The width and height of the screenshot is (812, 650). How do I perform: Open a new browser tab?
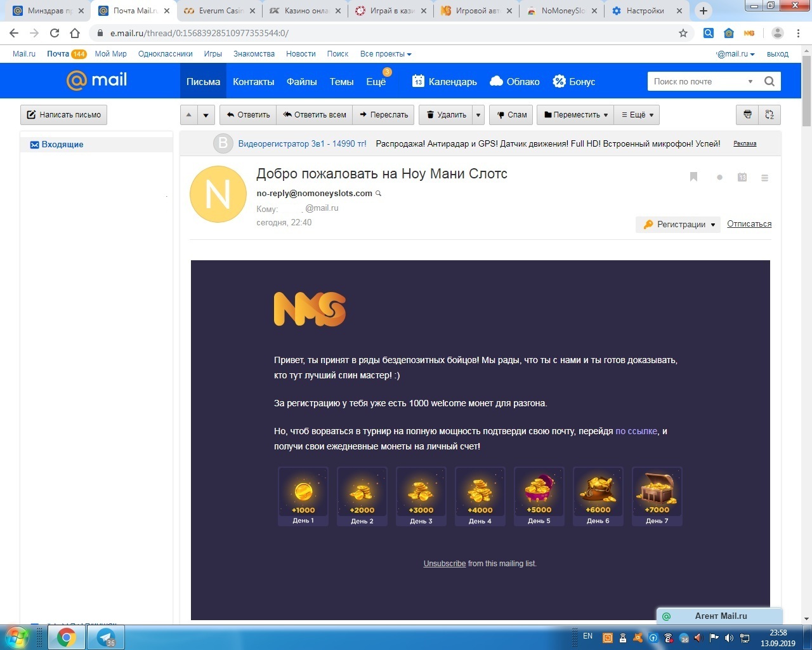704,11
